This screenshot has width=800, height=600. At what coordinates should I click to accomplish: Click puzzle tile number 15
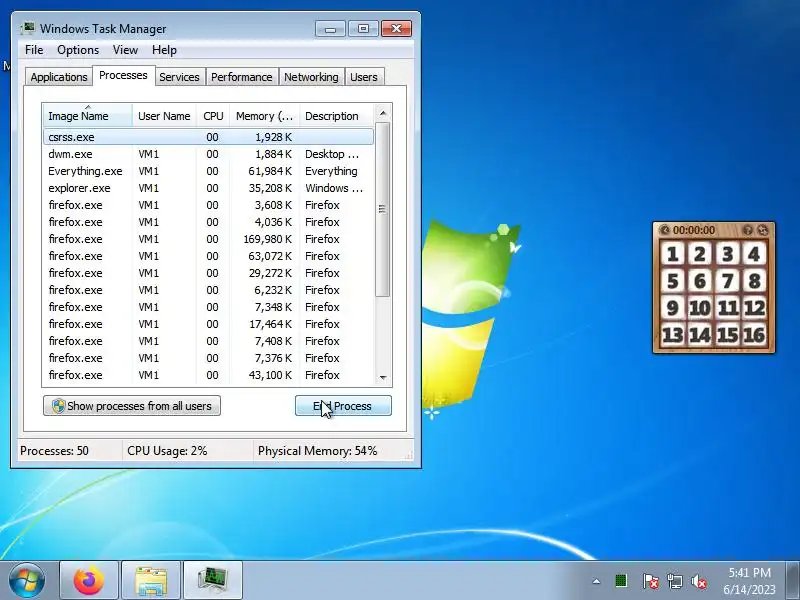[x=727, y=335]
